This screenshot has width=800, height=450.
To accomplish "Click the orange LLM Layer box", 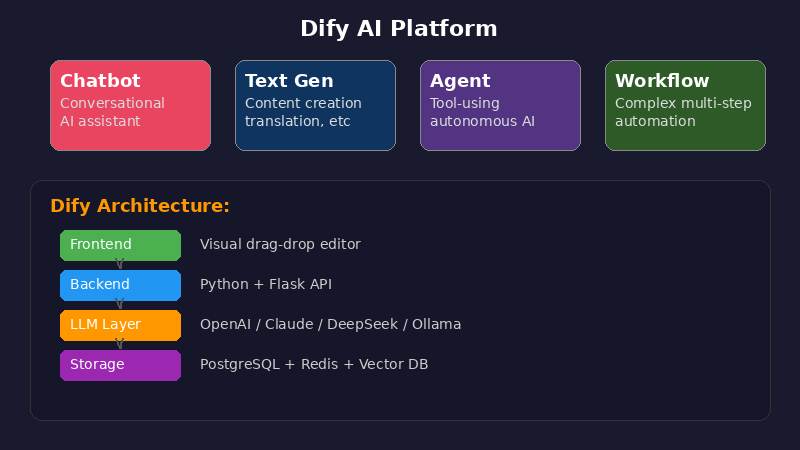I will tap(120, 325).
